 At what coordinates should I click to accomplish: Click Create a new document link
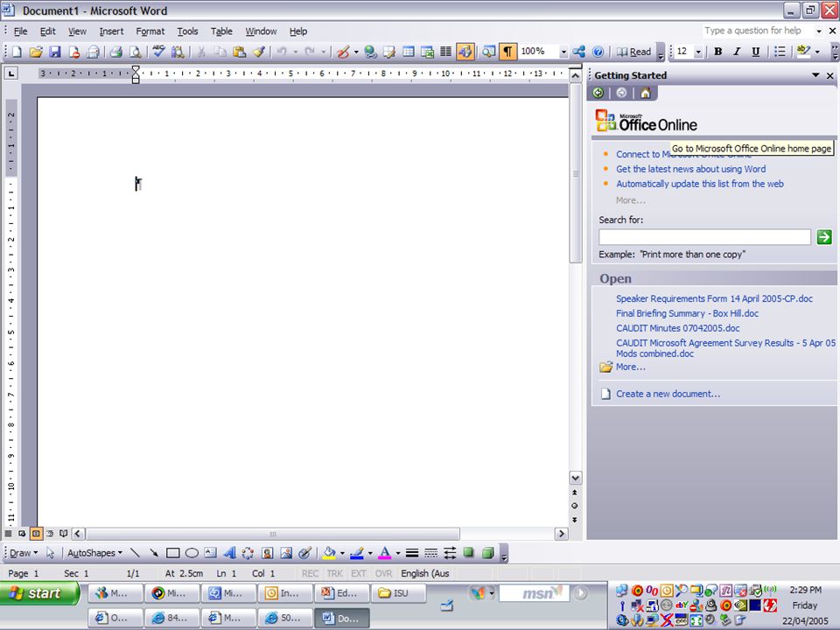[x=668, y=394]
